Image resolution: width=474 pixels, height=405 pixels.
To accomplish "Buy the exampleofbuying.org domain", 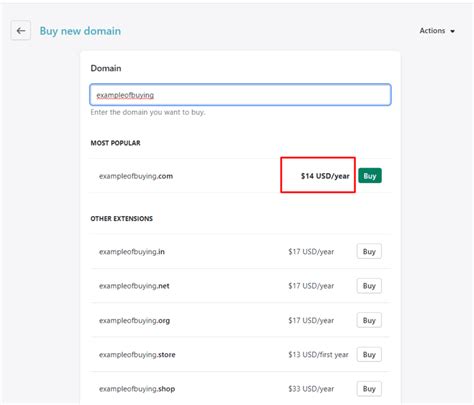I will (369, 320).
